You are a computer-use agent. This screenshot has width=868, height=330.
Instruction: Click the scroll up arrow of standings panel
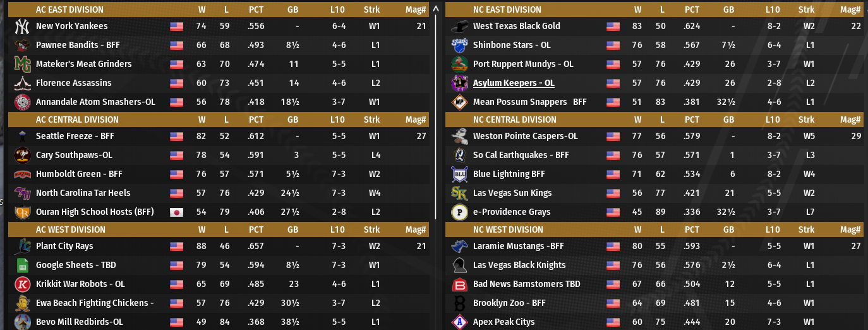click(436, 9)
